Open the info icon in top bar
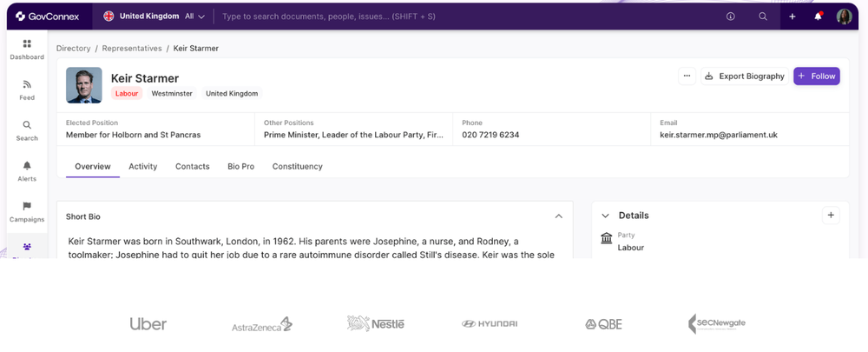Screen dimensions: 868x352 (730, 16)
